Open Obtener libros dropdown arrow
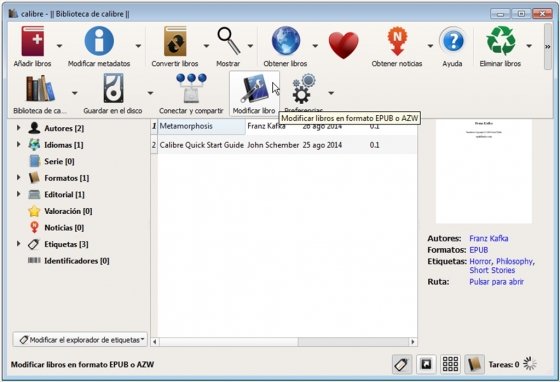Viewport: 560px width, 382px height. [315, 46]
